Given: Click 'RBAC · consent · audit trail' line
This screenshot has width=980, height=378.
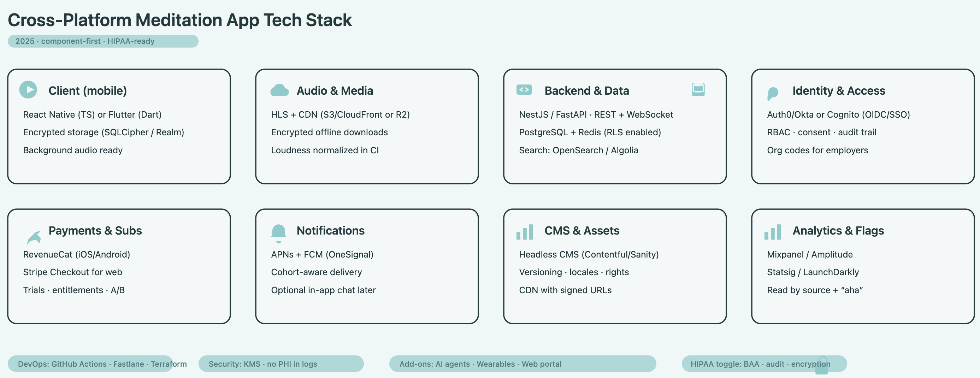Looking at the screenshot, I should pyautogui.click(x=821, y=132).
